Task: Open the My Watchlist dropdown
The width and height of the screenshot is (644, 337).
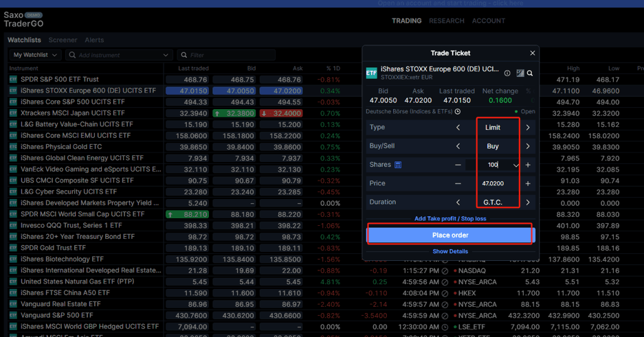Action: coord(35,55)
